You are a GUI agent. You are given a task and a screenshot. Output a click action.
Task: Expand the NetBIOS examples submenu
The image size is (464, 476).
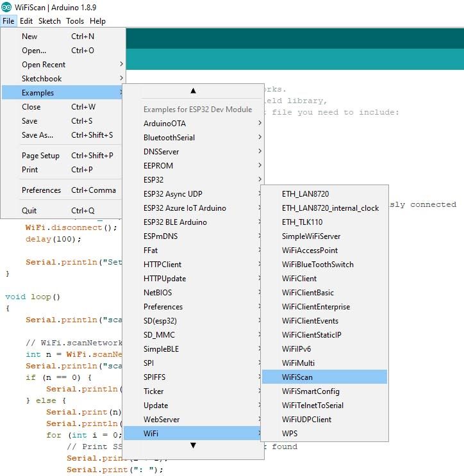192,293
